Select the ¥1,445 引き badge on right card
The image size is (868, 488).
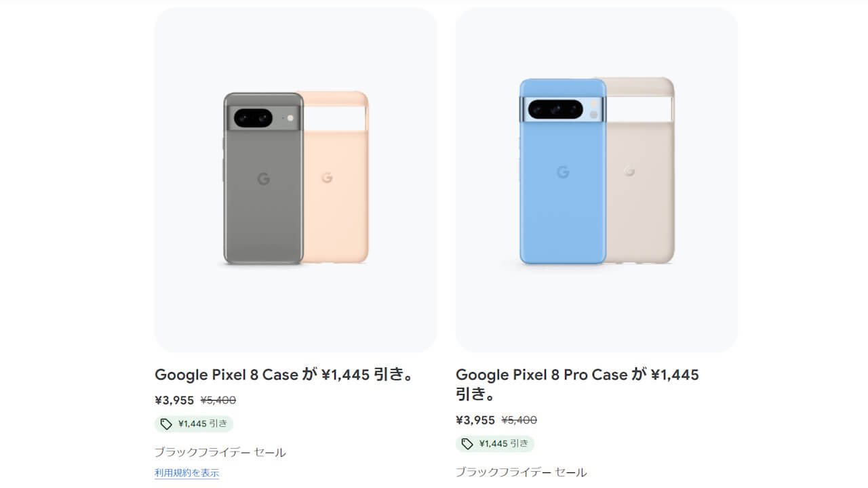tap(496, 444)
